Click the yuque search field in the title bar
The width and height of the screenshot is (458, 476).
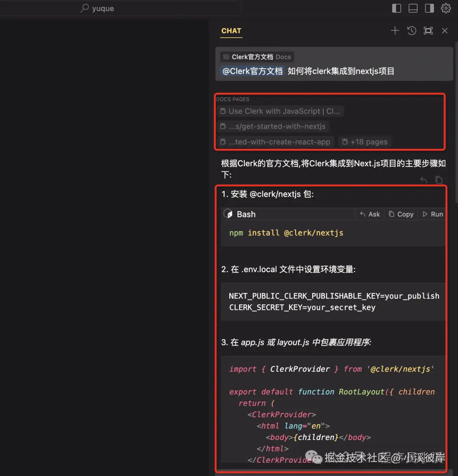(x=120, y=8)
